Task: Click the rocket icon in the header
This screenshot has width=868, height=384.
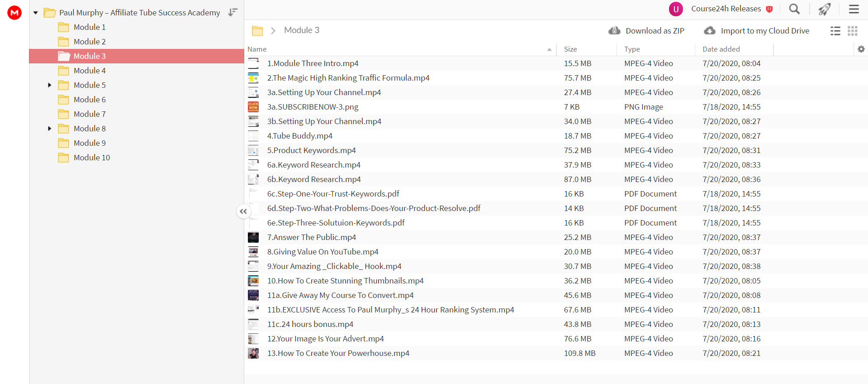Action: pyautogui.click(x=825, y=9)
